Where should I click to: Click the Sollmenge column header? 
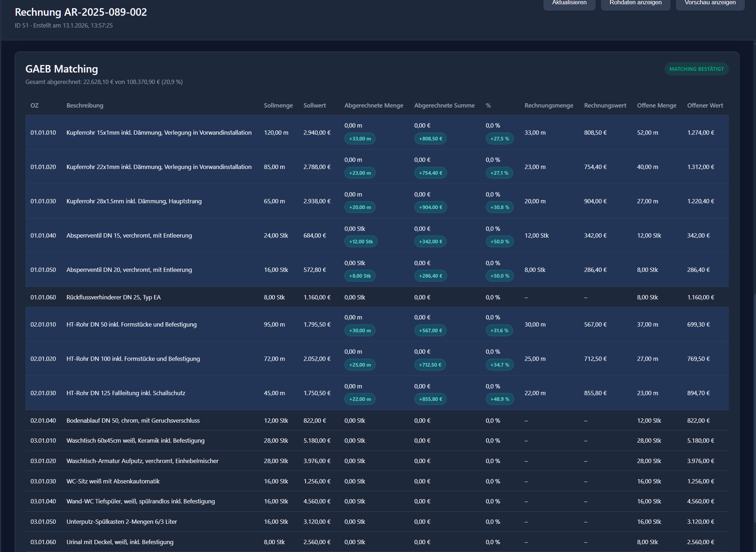(x=278, y=105)
